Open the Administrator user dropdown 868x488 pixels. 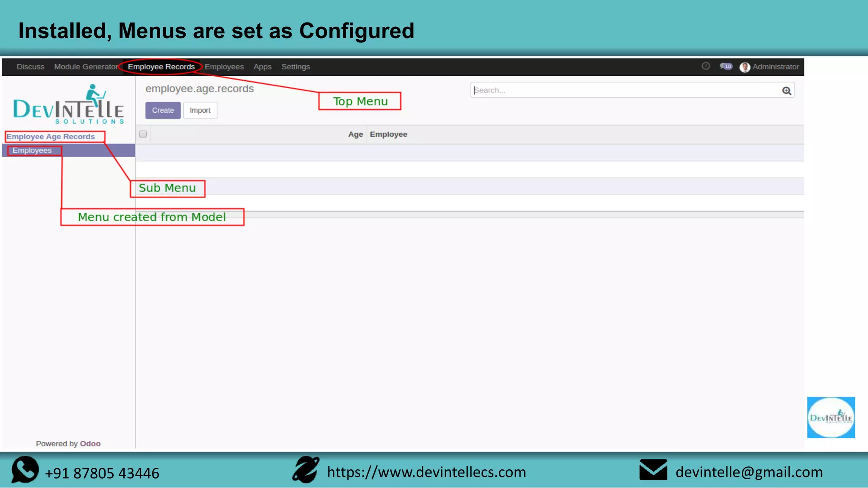point(775,67)
